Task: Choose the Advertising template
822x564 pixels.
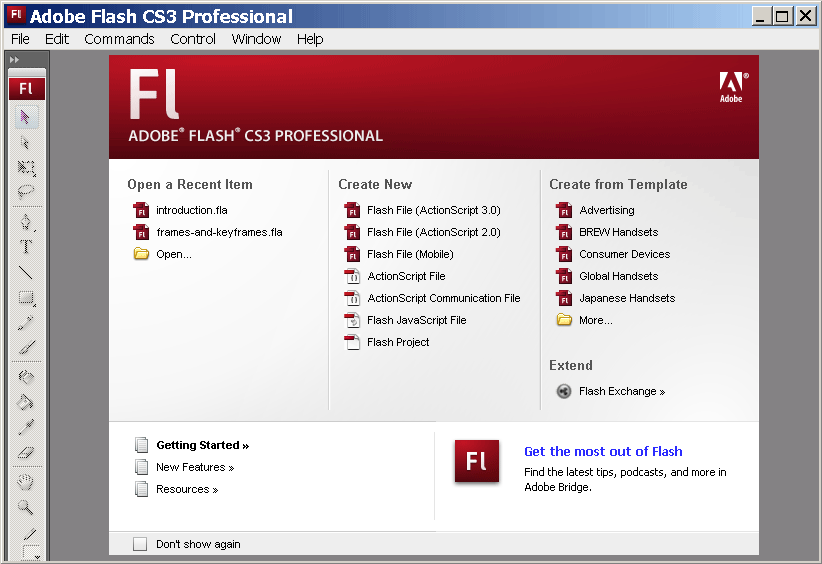Action: tap(607, 210)
